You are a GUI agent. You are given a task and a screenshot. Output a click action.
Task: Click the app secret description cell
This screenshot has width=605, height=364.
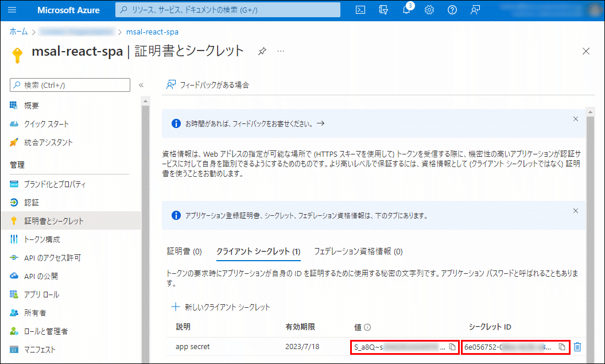coord(192,347)
